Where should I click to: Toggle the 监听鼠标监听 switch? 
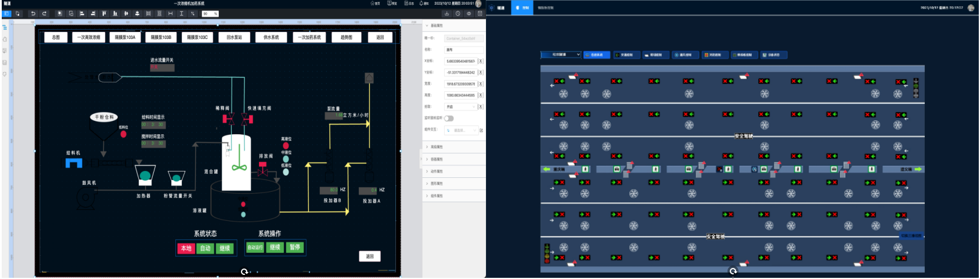pyautogui.click(x=449, y=119)
